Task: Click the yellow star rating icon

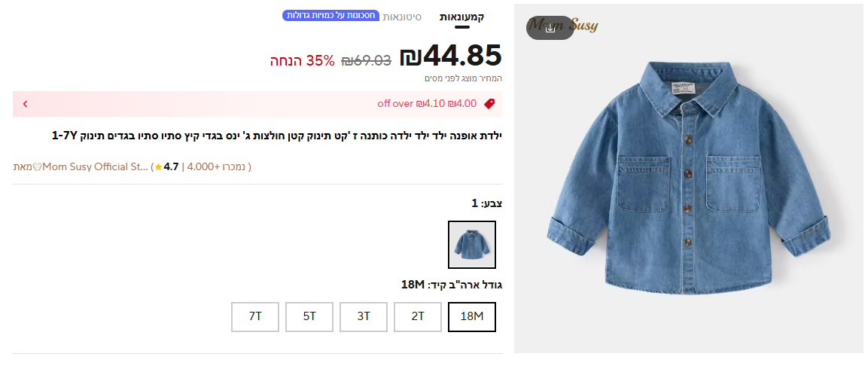Action: (159, 166)
